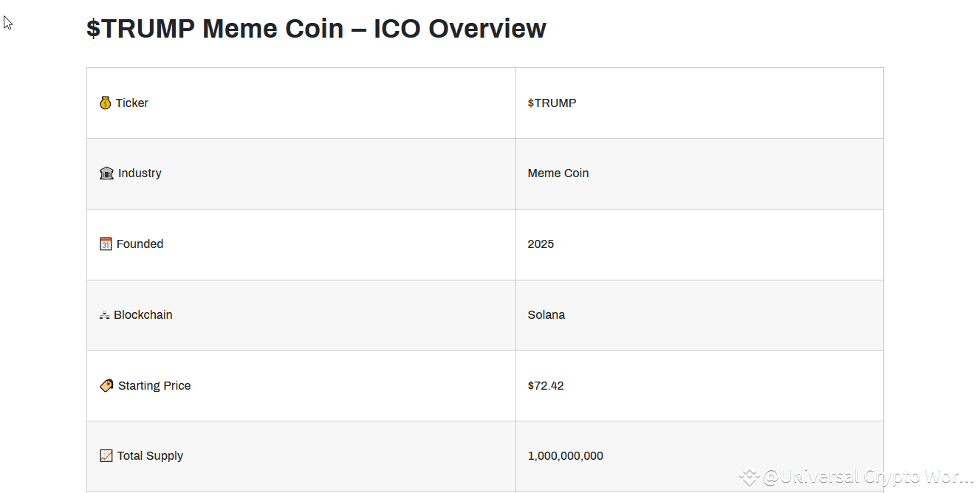This screenshot has height=493, width=980.
Task: Select the Meme Coin value cell
Action: point(558,173)
